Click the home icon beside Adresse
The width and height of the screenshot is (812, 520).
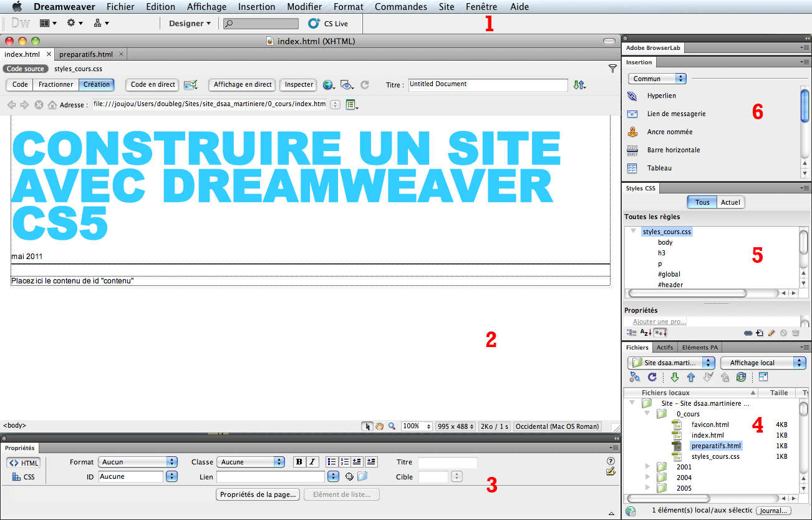tap(52, 105)
